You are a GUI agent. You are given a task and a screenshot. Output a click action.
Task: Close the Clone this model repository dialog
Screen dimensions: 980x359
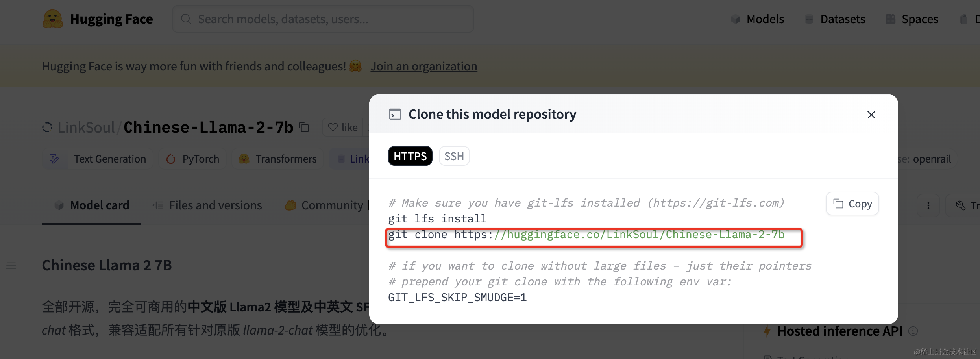(871, 115)
